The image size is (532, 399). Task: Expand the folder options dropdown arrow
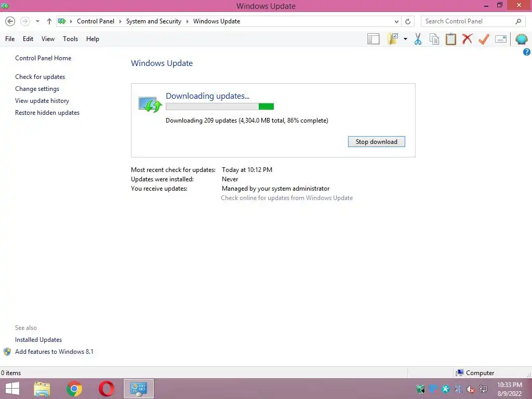click(405, 39)
